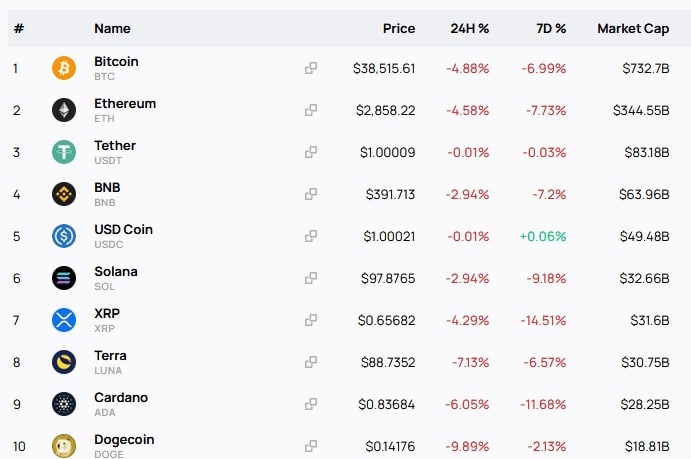Click the USD Coin logo icon
Screen dimensions: 691x459
point(64,236)
